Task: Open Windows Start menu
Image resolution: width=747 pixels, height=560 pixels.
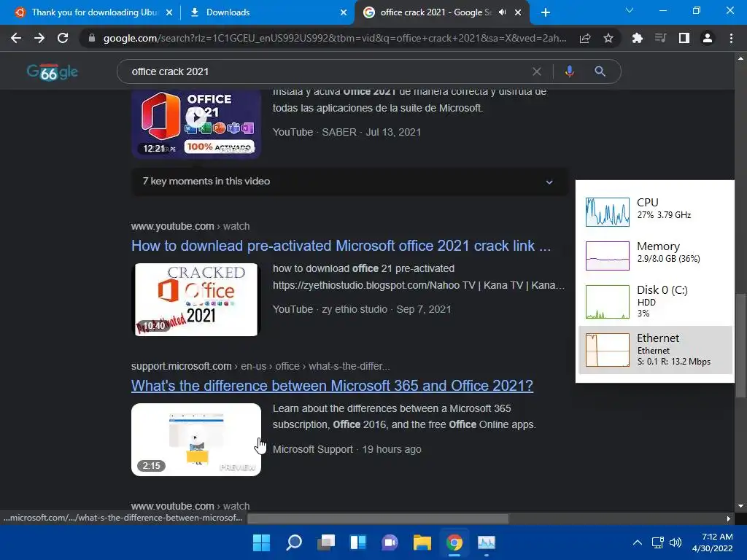Action: tap(261, 542)
